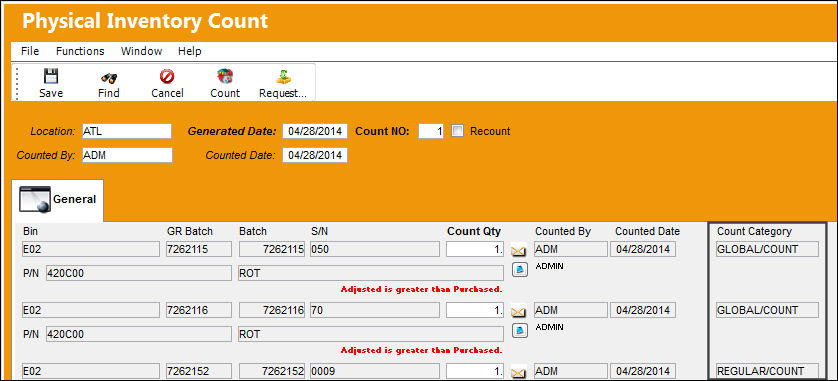Select S/N field showing 050
838x381 pixels.
[374, 250]
